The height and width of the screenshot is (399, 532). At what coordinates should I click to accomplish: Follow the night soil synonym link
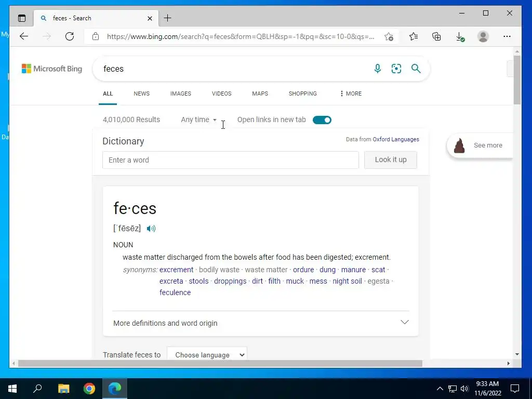347,281
